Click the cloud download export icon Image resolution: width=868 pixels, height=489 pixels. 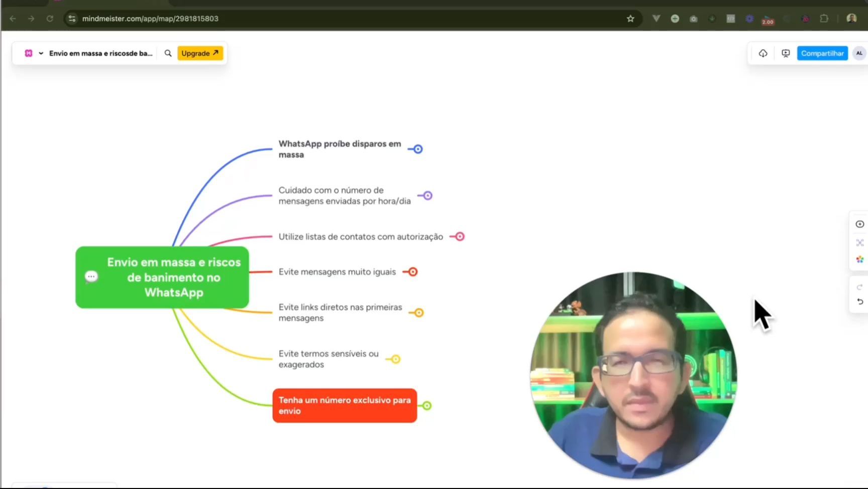[763, 53]
